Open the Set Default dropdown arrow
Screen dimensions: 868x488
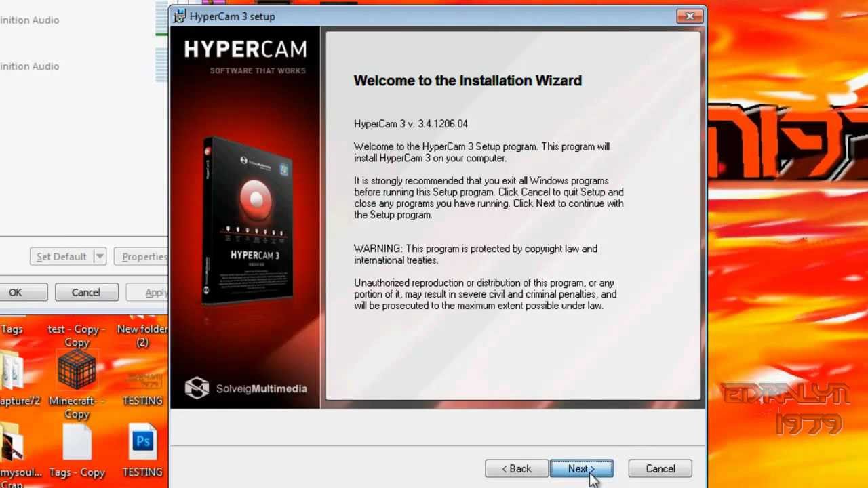coord(100,257)
